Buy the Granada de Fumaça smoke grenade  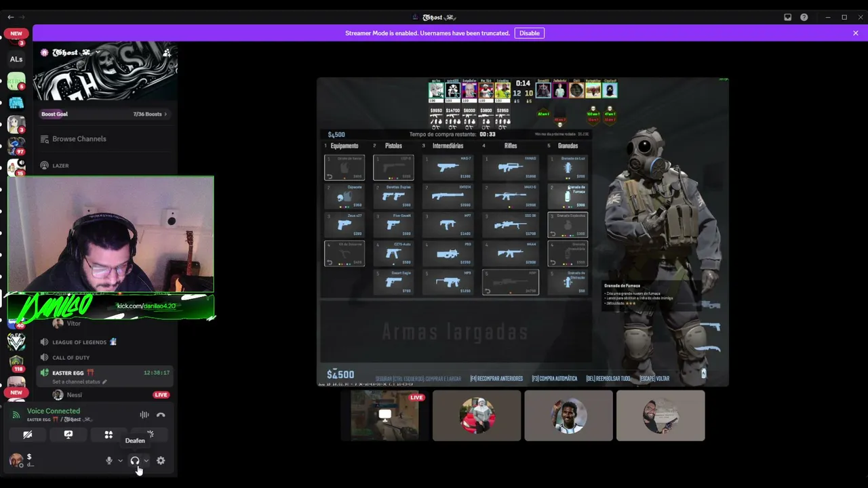coord(568,196)
